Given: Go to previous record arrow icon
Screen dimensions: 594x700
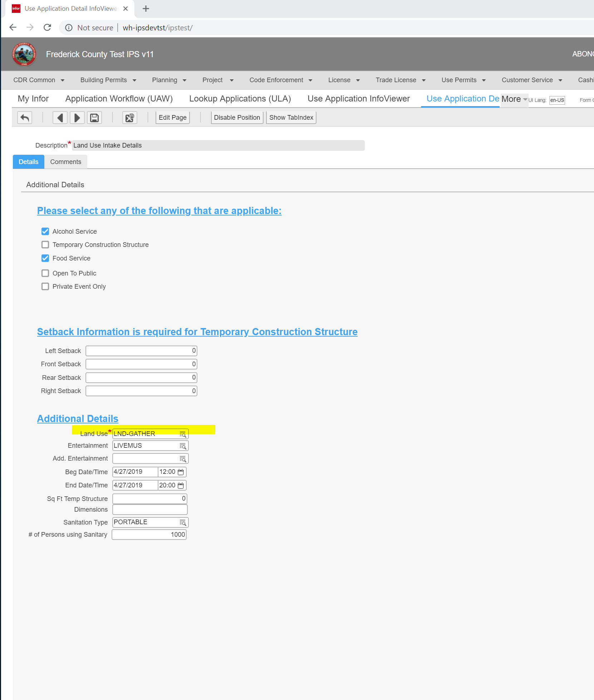Looking at the screenshot, I should pyautogui.click(x=60, y=118).
